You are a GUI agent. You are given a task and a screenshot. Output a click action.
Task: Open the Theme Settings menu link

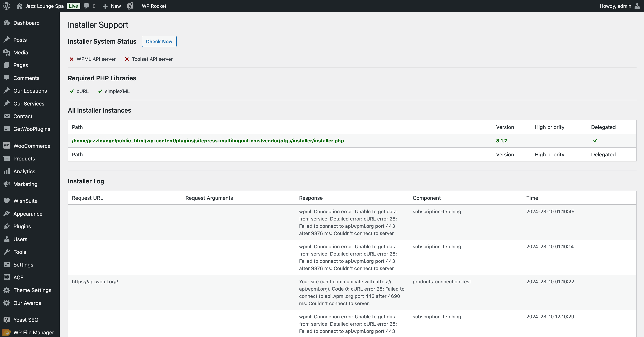point(32,290)
